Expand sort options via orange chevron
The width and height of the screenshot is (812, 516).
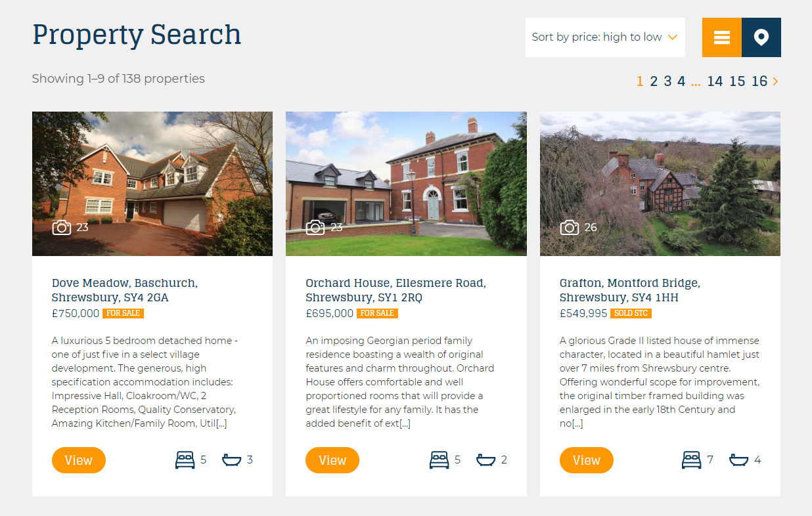pyautogui.click(x=672, y=37)
